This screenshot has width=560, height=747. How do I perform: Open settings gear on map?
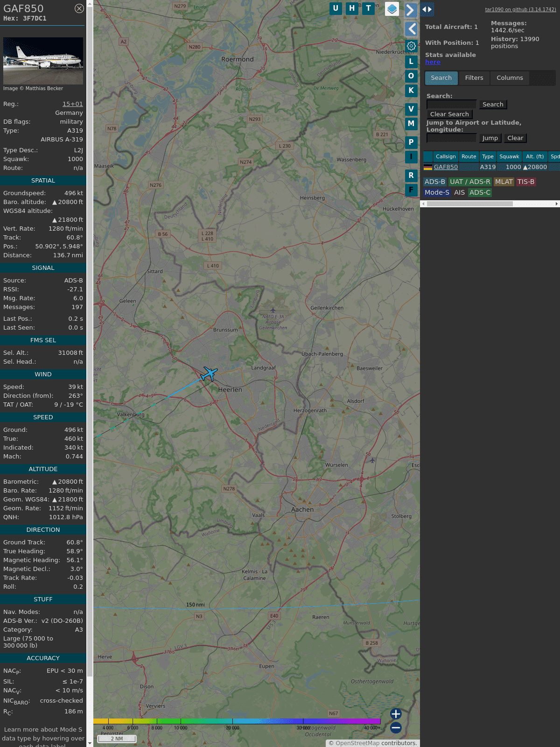click(411, 46)
